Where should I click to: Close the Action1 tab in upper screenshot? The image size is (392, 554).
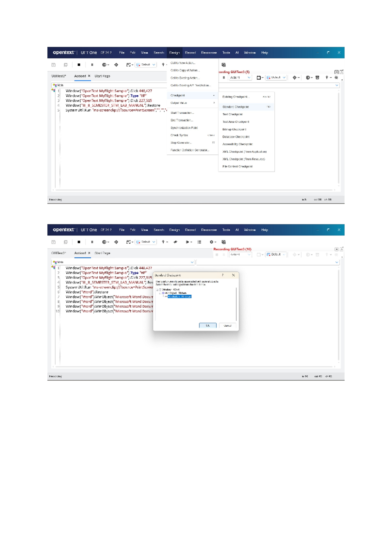(89, 76)
